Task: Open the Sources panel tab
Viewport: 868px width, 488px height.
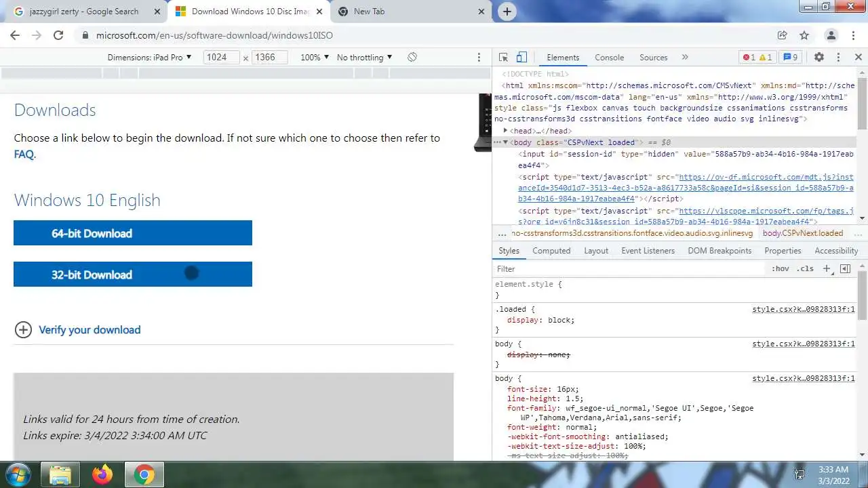Action: point(654,58)
